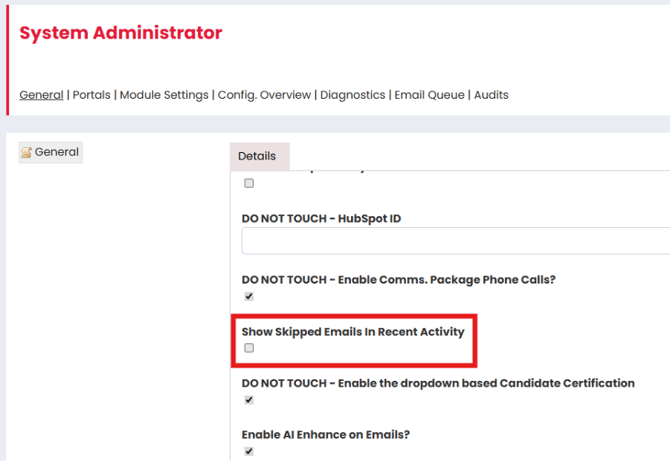The image size is (670, 461).
Task: Toggle the dropdown based Candidate Certification checkbox
Action: coord(249,400)
